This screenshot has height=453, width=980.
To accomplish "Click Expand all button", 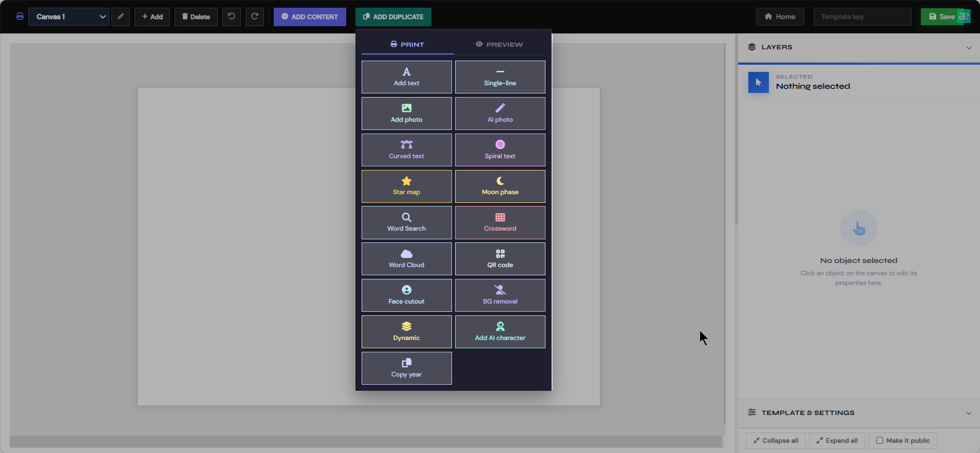I will click(837, 441).
